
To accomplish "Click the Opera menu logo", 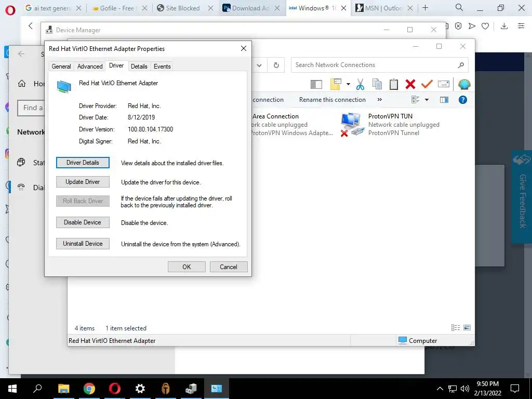I will 10,10.
